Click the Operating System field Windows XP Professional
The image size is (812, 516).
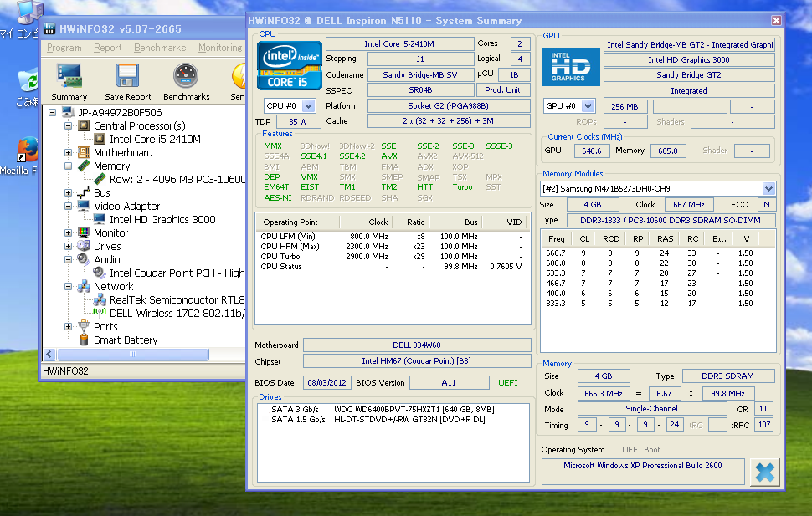coord(643,471)
